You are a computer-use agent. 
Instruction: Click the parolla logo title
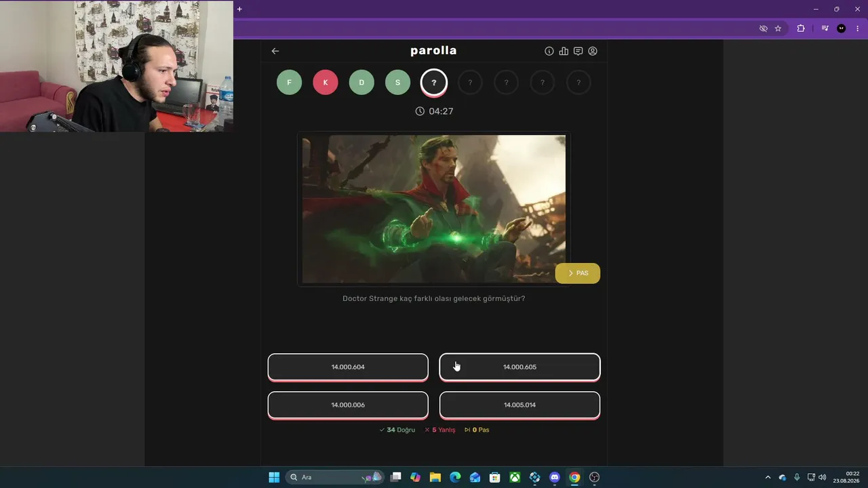(x=433, y=51)
